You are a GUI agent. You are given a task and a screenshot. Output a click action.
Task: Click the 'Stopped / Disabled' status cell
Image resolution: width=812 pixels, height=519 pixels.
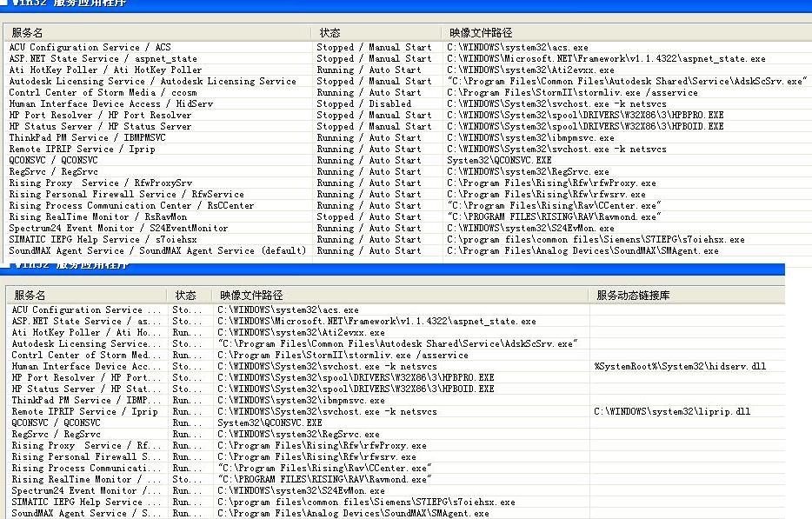pyautogui.click(x=364, y=103)
